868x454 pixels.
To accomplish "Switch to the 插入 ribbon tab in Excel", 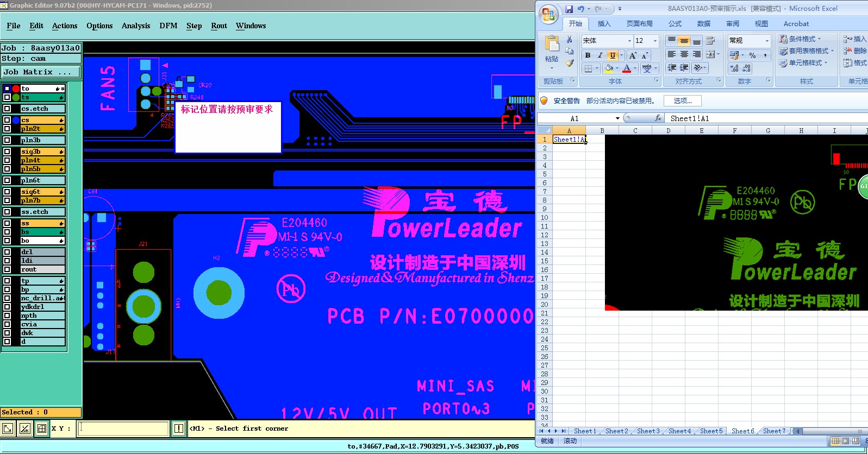I will coord(604,24).
